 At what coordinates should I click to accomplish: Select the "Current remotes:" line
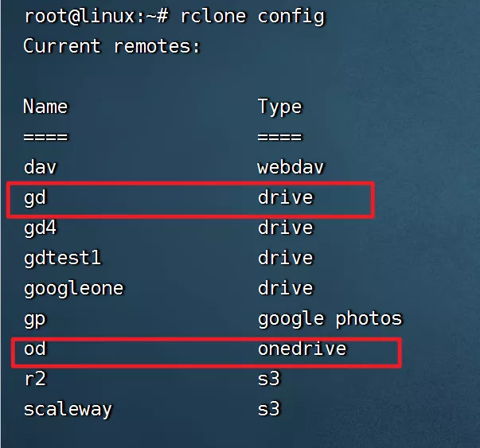click(x=111, y=46)
